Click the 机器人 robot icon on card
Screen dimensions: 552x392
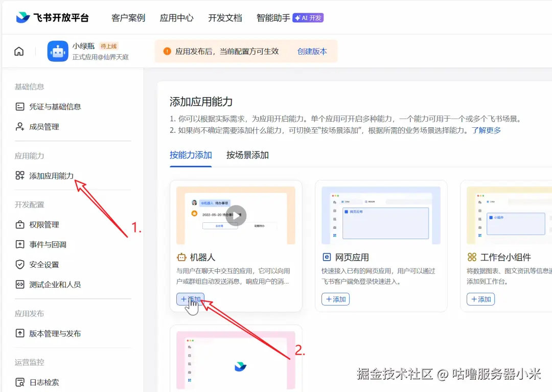point(181,257)
